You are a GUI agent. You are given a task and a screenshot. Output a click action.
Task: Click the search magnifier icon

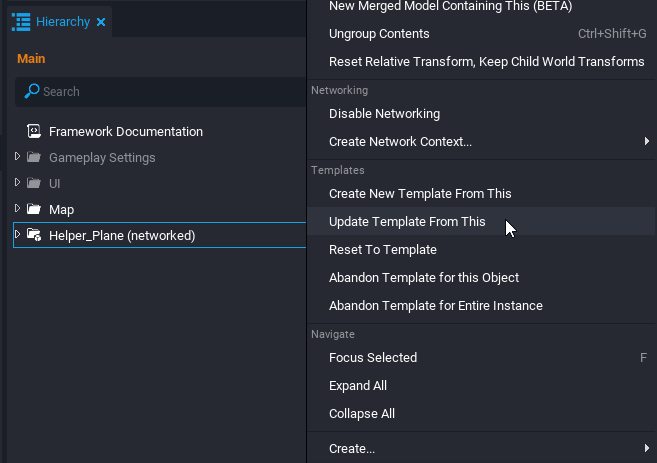32,91
